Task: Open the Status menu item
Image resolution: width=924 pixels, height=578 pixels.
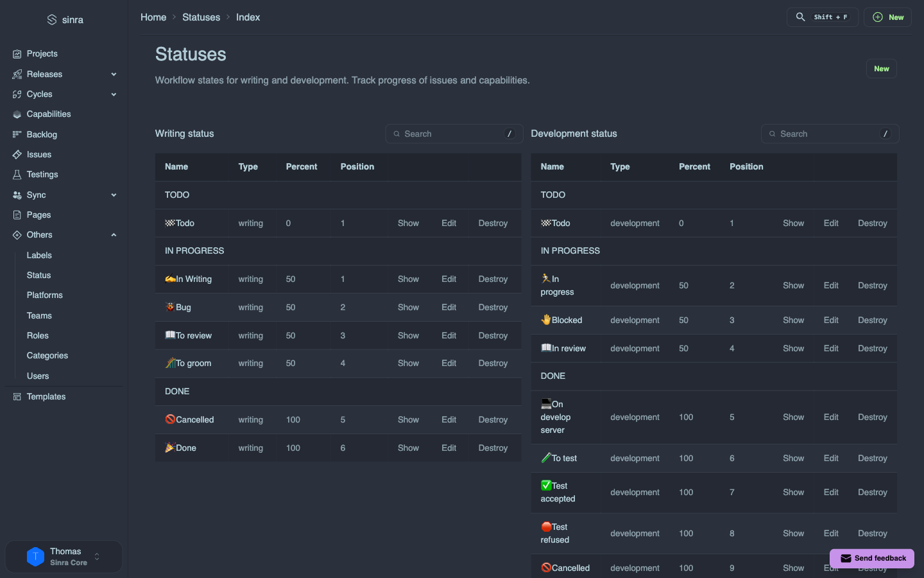Action: coord(38,276)
